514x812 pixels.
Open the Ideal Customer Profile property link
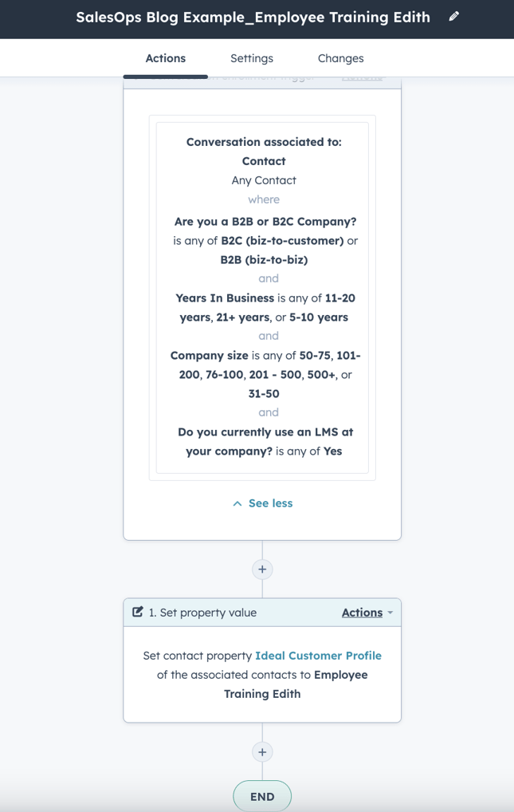pos(318,656)
